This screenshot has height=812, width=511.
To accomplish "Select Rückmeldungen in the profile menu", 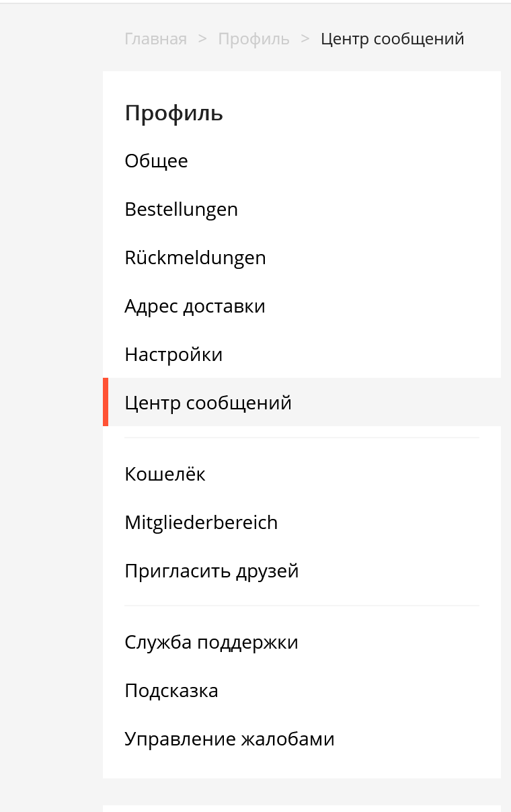I will pos(195,258).
